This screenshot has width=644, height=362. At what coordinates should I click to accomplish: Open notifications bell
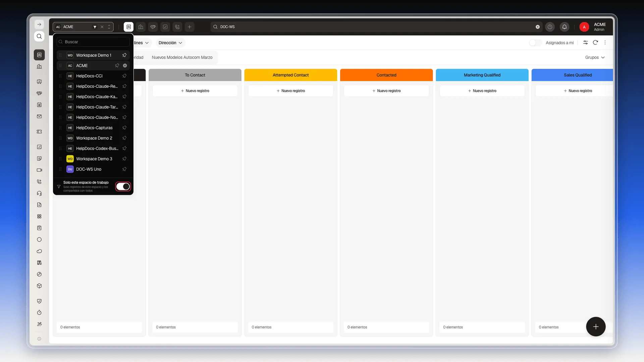click(x=565, y=27)
